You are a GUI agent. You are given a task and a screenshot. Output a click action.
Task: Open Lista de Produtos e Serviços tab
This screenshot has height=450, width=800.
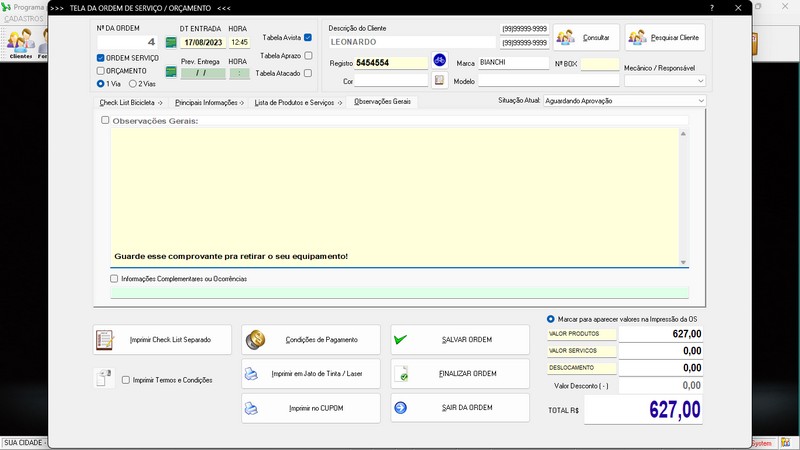(298, 103)
